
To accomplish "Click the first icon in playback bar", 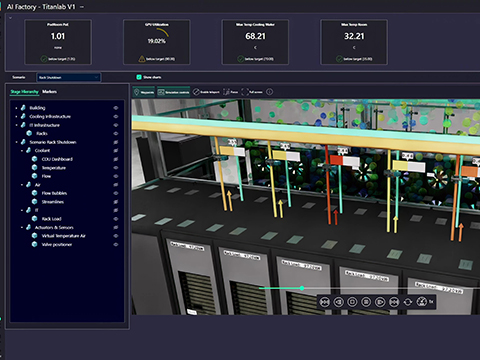I will tap(324, 302).
